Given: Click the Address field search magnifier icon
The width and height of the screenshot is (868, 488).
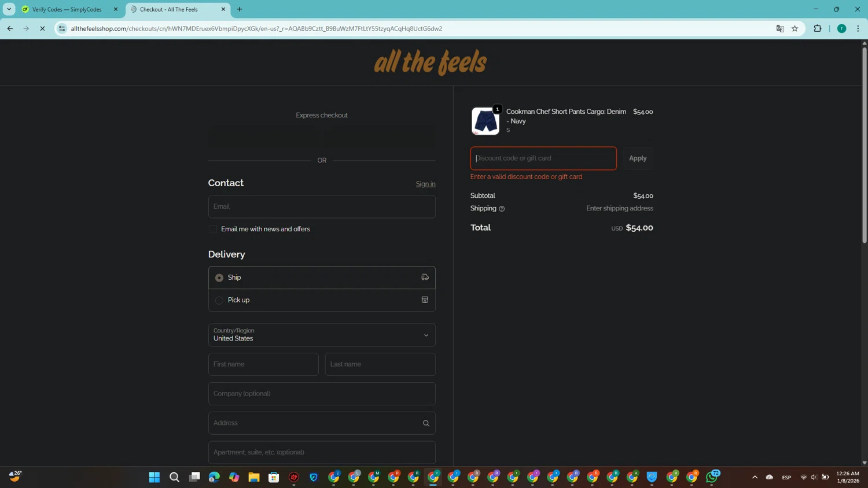Looking at the screenshot, I should click(426, 423).
